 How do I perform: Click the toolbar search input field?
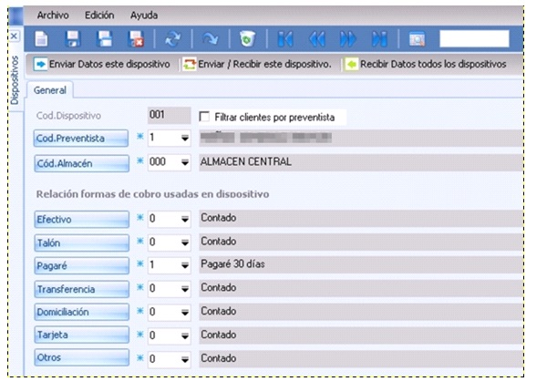(x=473, y=39)
